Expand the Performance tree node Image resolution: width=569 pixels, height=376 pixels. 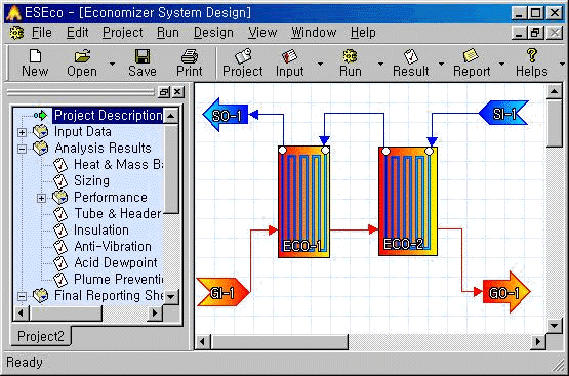tap(41, 198)
